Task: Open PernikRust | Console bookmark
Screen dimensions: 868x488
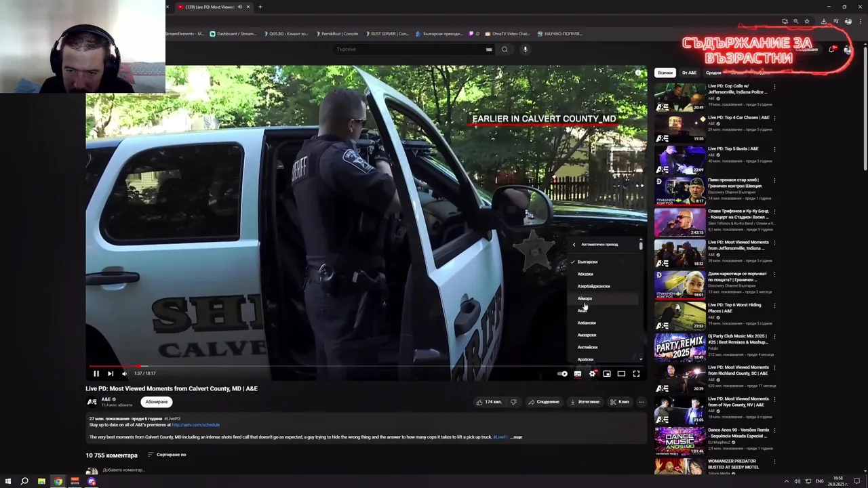Action: click(336, 33)
